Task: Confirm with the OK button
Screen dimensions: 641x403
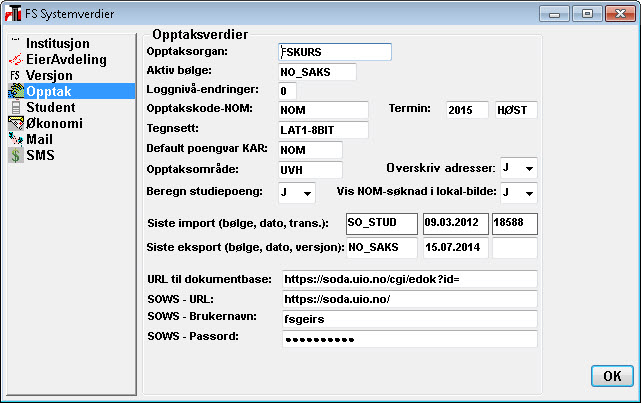Action: [612, 376]
